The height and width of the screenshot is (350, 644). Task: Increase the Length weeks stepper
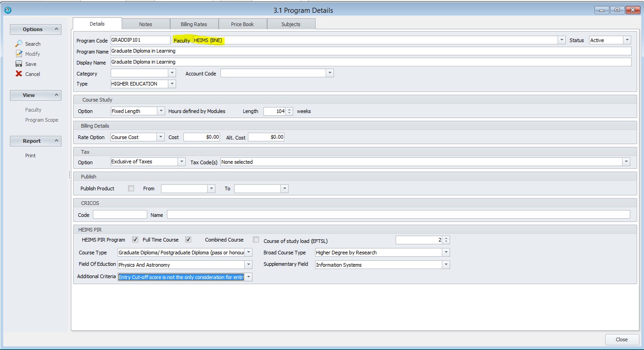(x=290, y=109)
